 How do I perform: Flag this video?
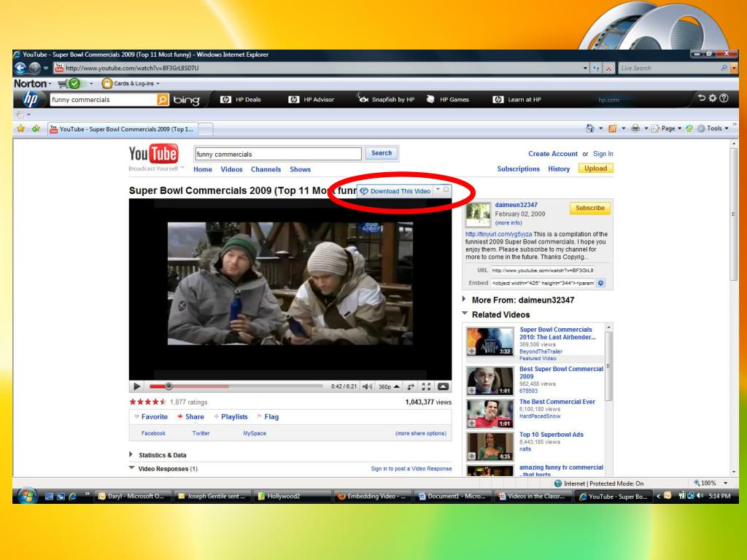click(268, 416)
